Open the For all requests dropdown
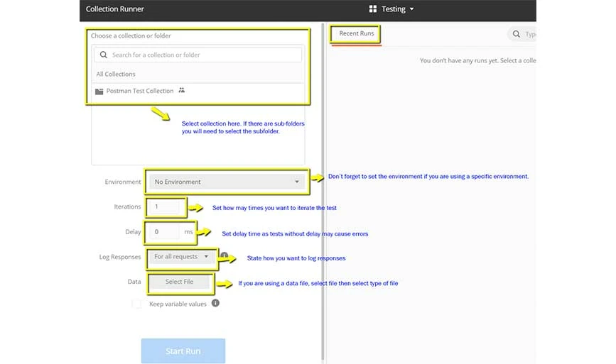 click(x=182, y=257)
